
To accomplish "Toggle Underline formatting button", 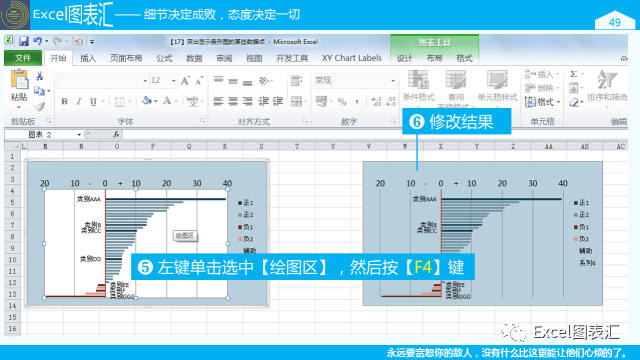I will 93,101.
